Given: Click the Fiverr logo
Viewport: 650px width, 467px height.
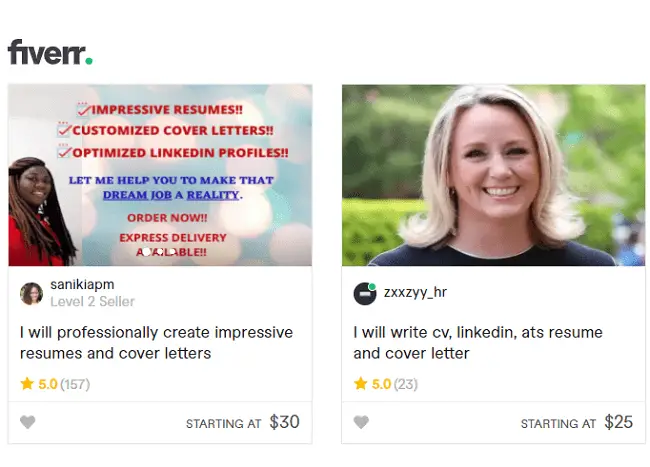Looking at the screenshot, I should point(50,52).
